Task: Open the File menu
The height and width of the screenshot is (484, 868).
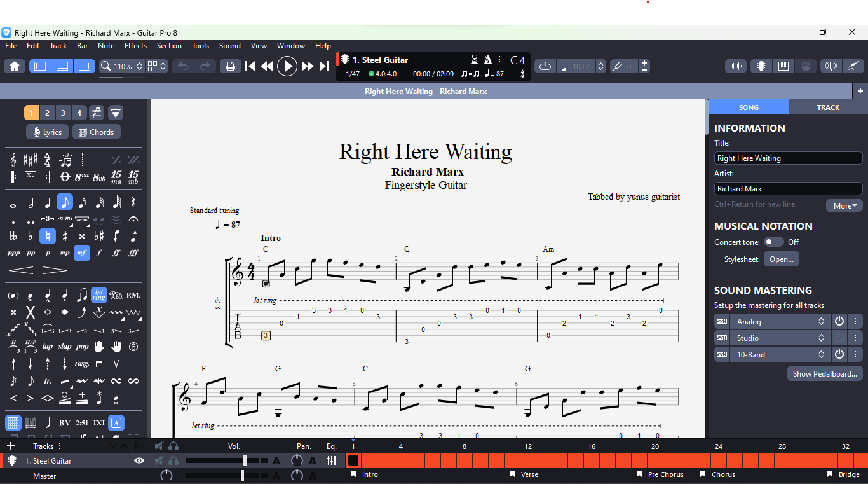Action: click(11, 46)
